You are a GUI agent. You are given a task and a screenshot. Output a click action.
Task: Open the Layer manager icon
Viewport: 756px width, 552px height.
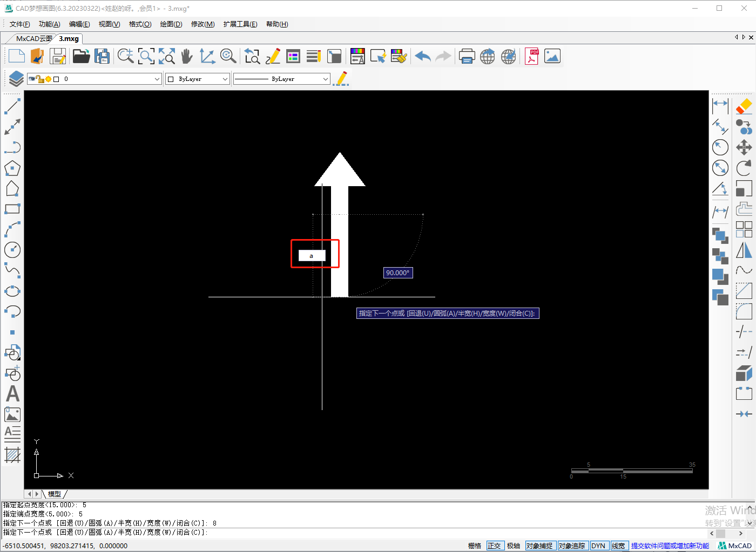16,79
